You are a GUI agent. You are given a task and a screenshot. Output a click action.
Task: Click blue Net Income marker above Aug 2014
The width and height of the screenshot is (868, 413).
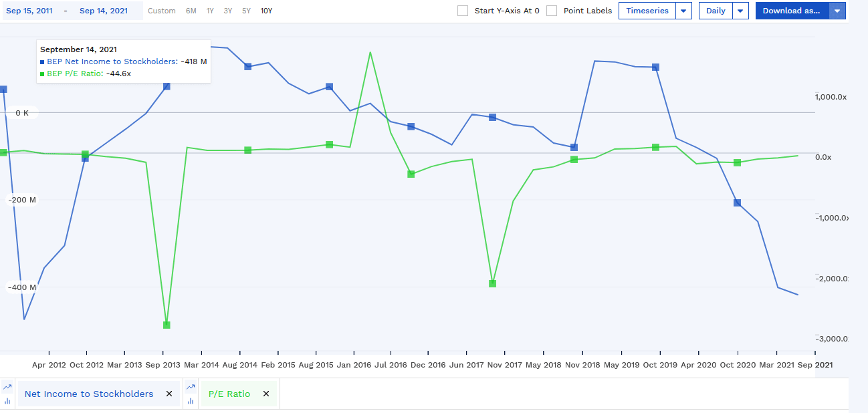pos(247,66)
